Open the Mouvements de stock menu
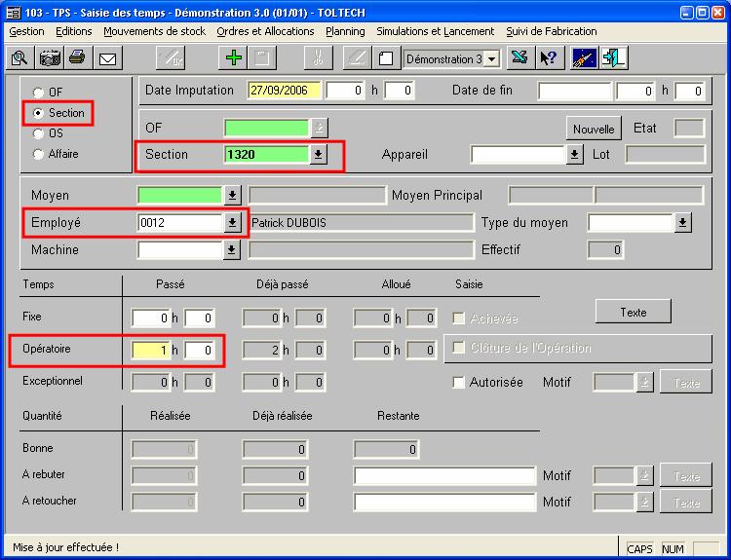Screen dimensions: 731x560 point(154,31)
